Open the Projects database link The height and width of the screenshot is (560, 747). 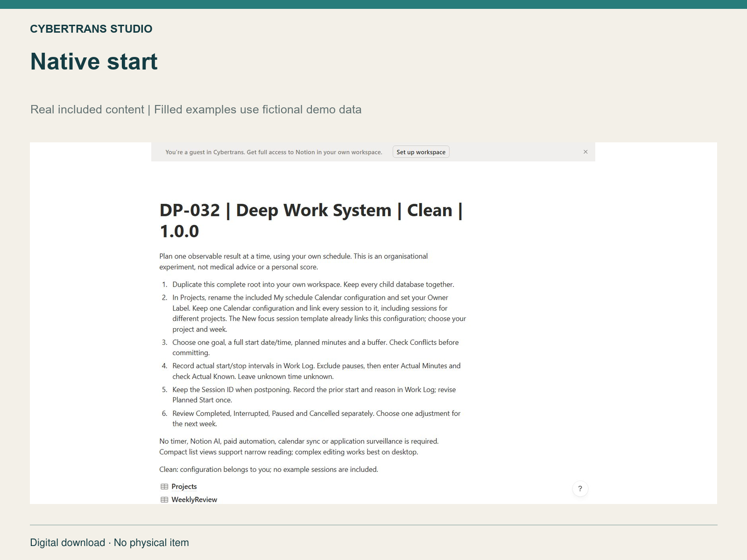point(184,486)
